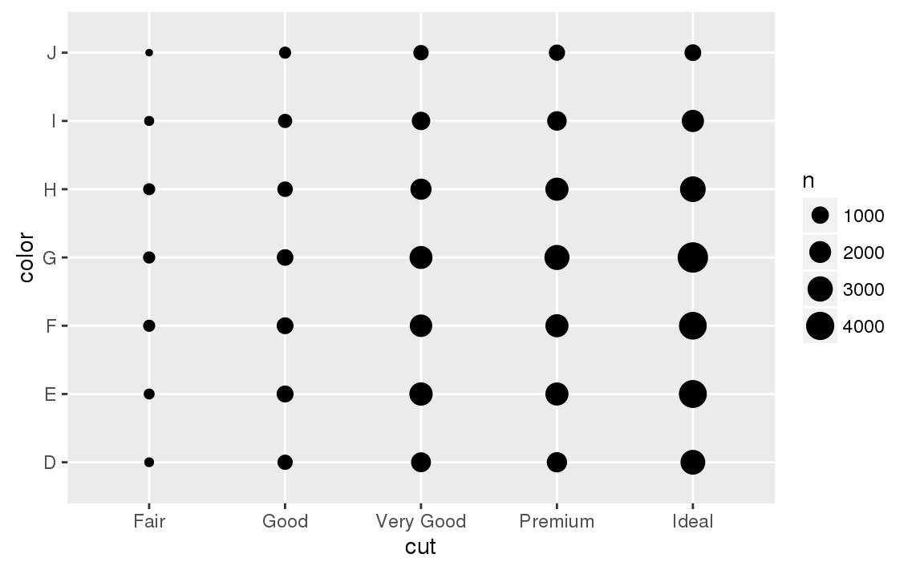
Task: Click the Ideal, J data point
Action: click(x=693, y=53)
